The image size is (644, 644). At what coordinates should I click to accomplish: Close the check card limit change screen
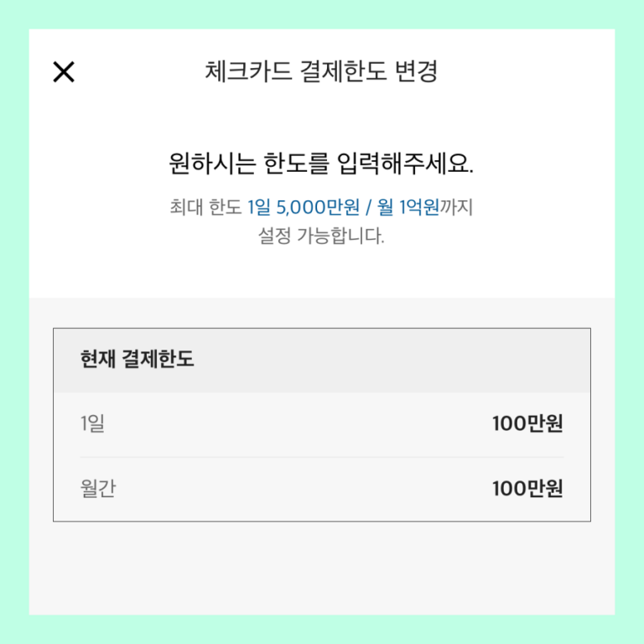(x=64, y=72)
